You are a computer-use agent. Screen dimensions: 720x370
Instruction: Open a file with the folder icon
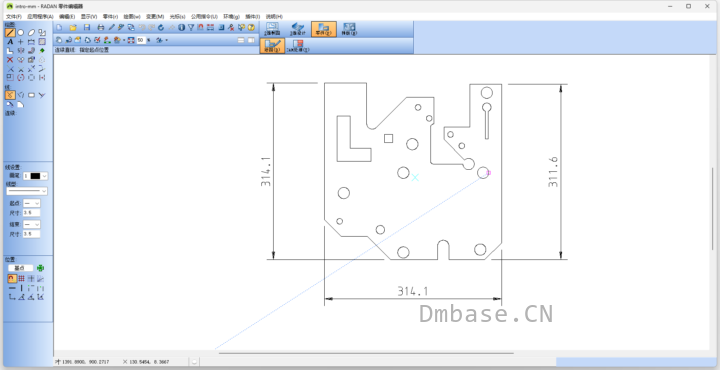pyautogui.click(x=73, y=28)
